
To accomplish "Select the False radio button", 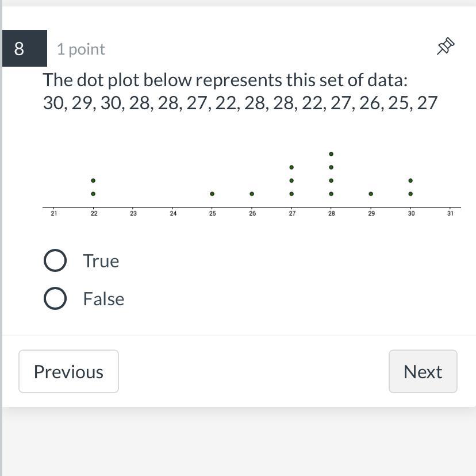I will click(x=55, y=298).
